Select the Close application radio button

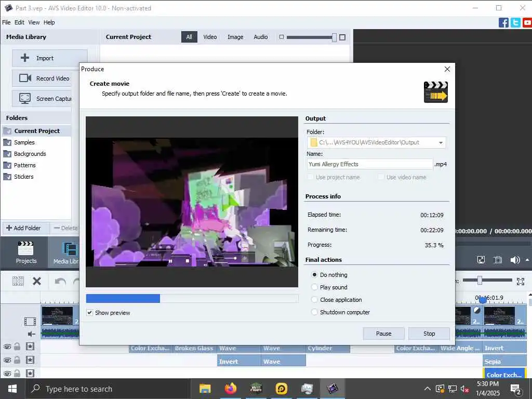tap(314, 300)
